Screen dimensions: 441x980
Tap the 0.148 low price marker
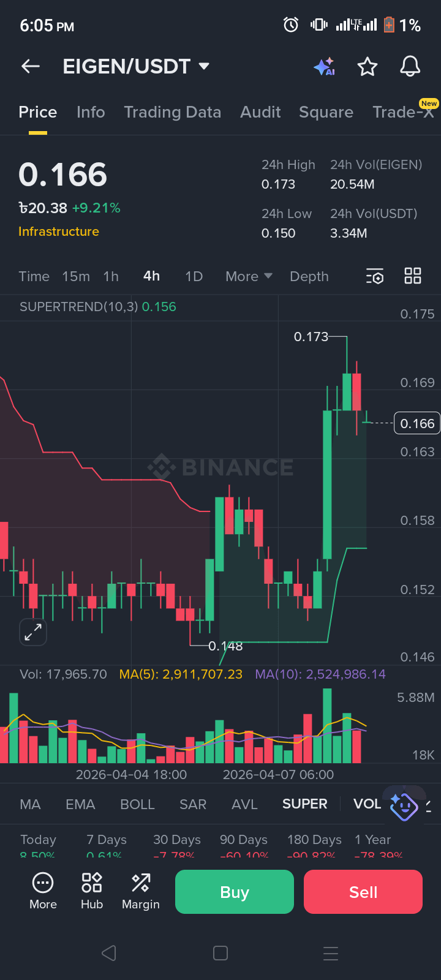pos(225,646)
